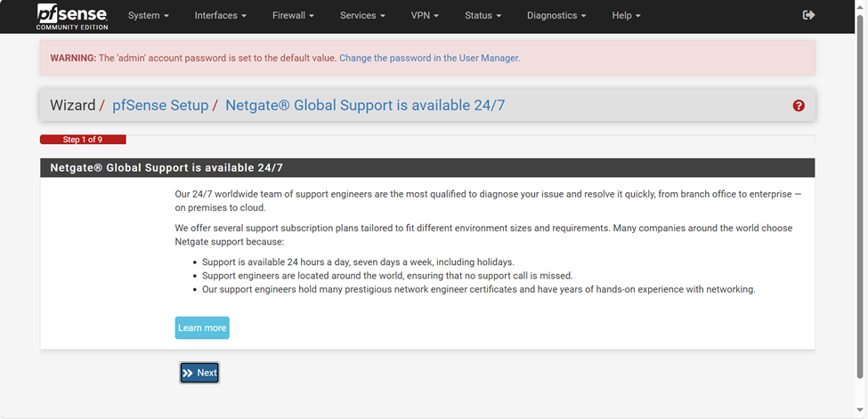Open the Services menu
Screen dimensions: 868x419
362,16
